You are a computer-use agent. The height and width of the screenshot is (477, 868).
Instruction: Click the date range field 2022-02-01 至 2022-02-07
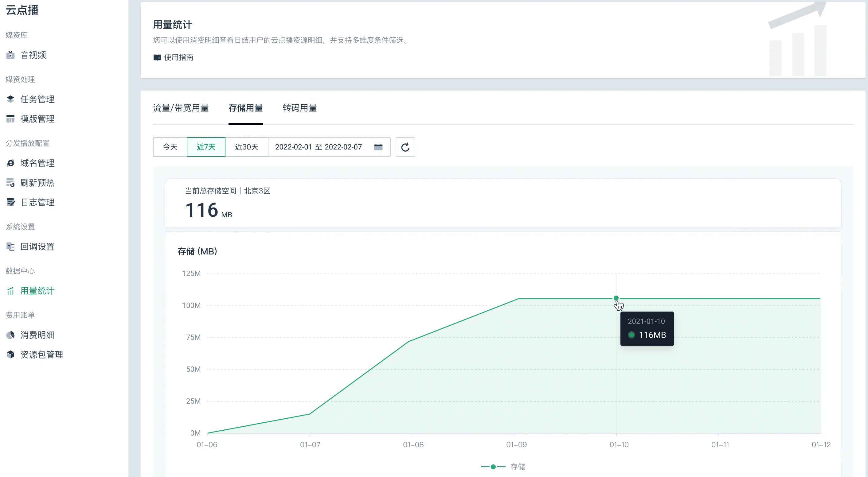(x=329, y=147)
